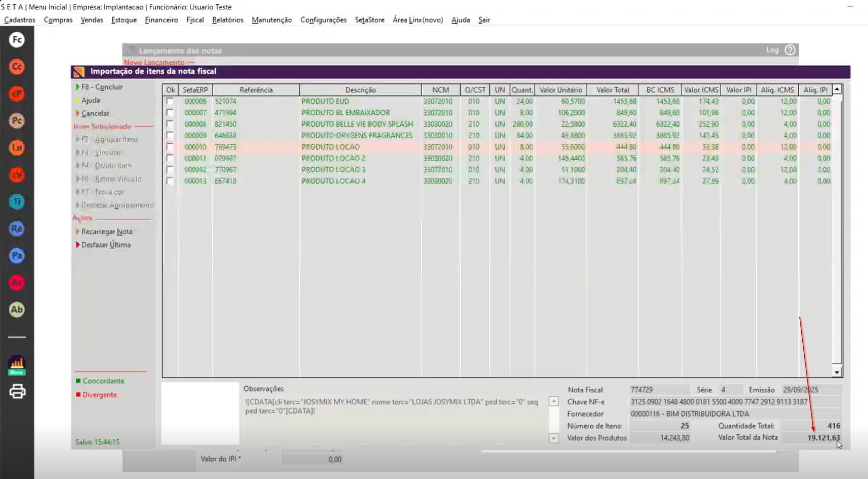Click the Valor dos Produtos value 14.243,80
The height and width of the screenshot is (479, 868).
(675, 438)
